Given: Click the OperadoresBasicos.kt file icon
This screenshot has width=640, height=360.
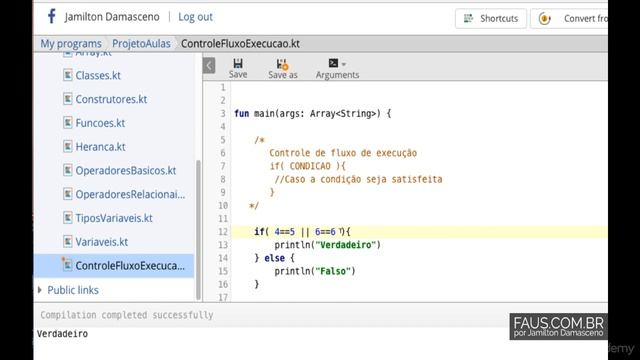Looking at the screenshot, I should click(x=68, y=170).
